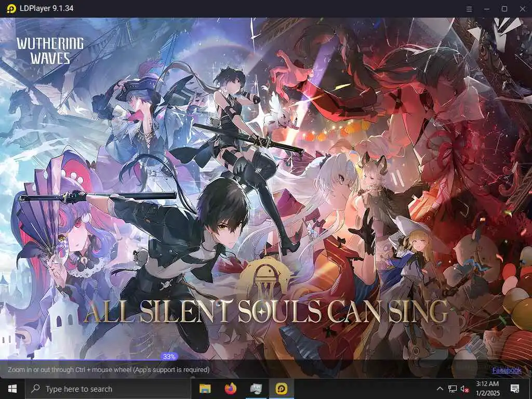The width and height of the screenshot is (532, 399).
Task: Open File Explorer from the taskbar
Action: click(x=205, y=389)
